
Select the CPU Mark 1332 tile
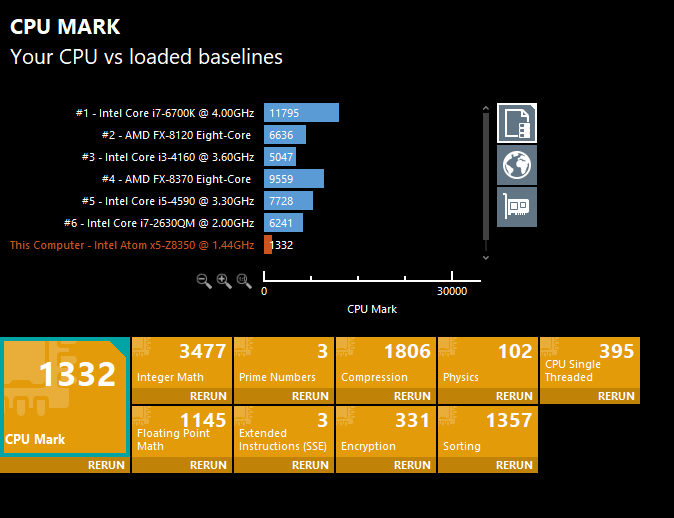[65, 397]
